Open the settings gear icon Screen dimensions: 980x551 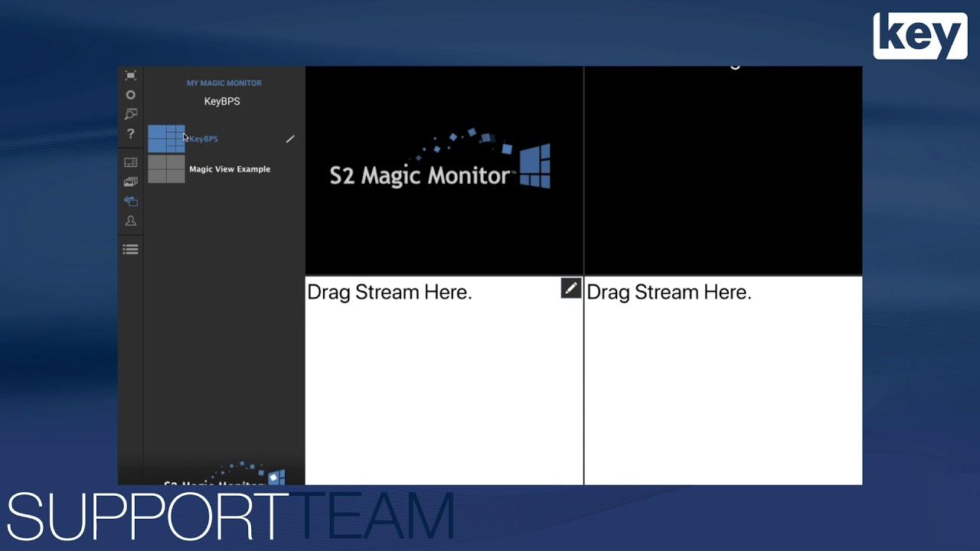click(131, 95)
